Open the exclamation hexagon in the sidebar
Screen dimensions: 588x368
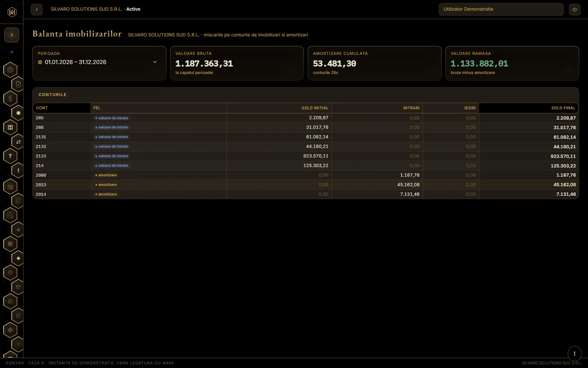[18, 170]
